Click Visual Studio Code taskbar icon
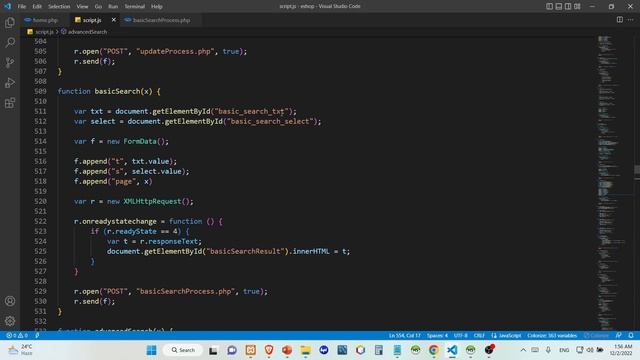This screenshot has height=360, width=640. (x=452, y=350)
